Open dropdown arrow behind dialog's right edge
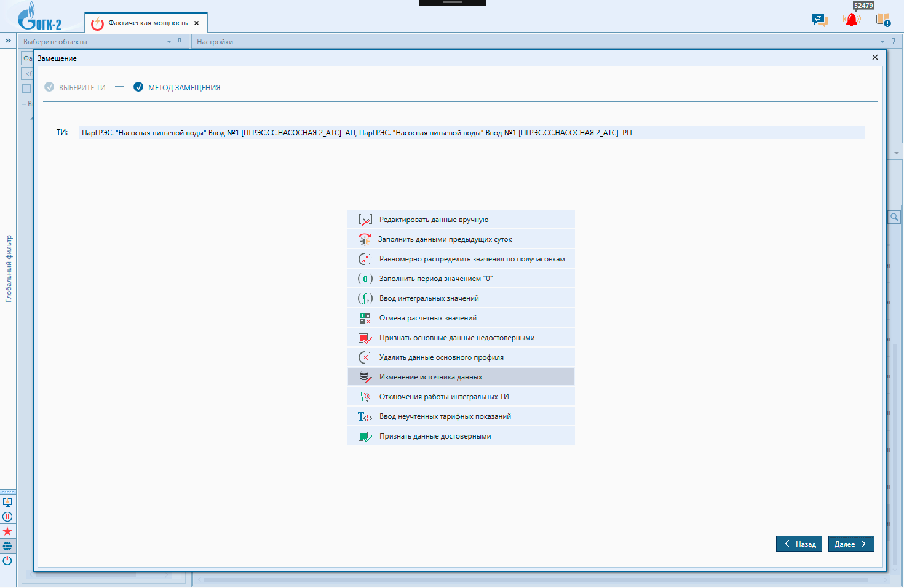This screenshot has height=588, width=904. [x=897, y=153]
